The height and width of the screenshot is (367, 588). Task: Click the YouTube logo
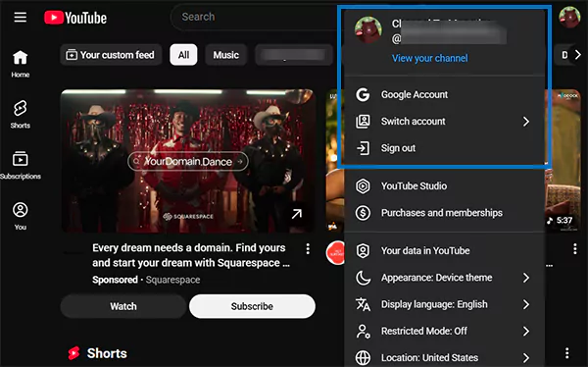tap(75, 18)
